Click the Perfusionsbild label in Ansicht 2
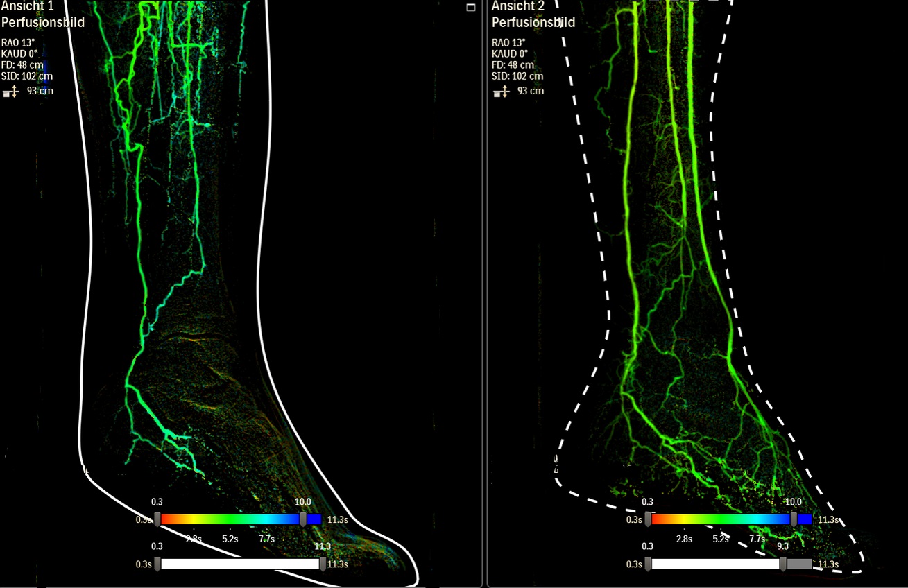The image size is (908, 588). point(533,23)
